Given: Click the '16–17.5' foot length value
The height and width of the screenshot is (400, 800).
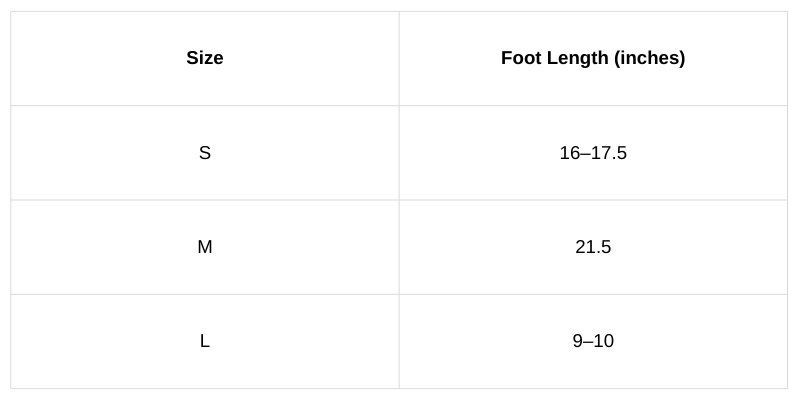Looking at the screenshot, I should (593, 153).
